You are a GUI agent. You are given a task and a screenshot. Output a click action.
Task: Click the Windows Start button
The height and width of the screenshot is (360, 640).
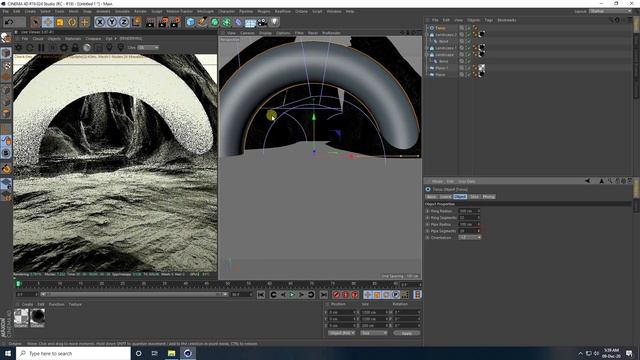8,353
